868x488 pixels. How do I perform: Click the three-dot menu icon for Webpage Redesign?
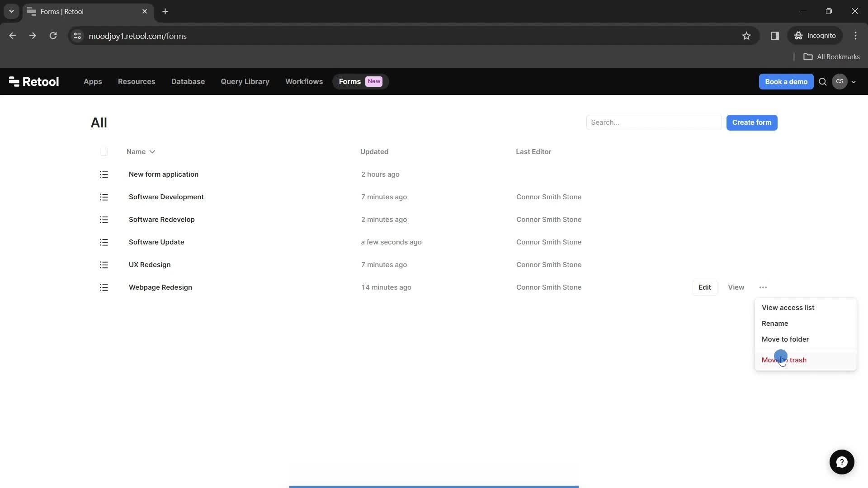point(764,287)
